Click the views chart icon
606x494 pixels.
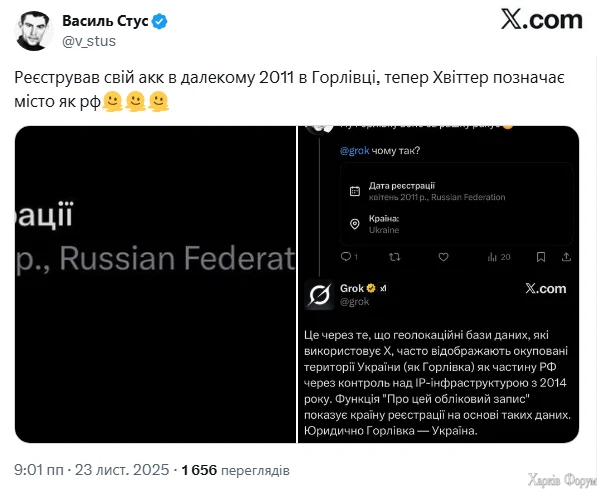pyautogui.click(x=492, y=257)
